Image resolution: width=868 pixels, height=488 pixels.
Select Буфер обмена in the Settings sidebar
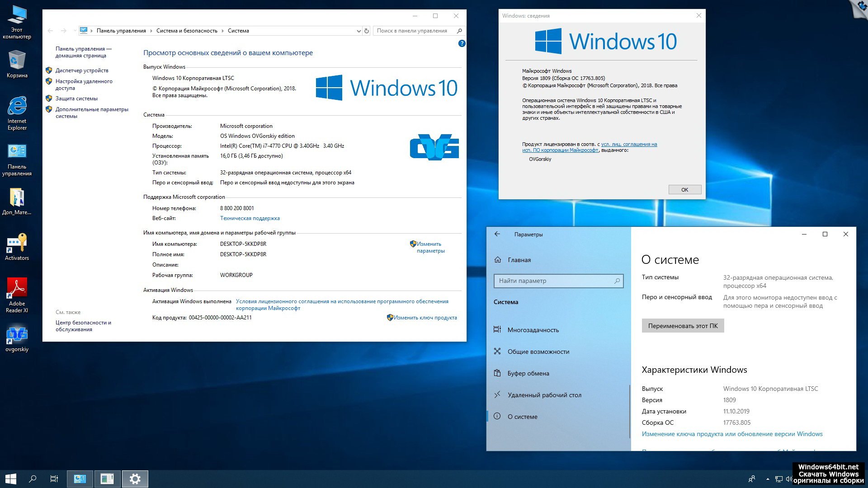tap(528, 373)
